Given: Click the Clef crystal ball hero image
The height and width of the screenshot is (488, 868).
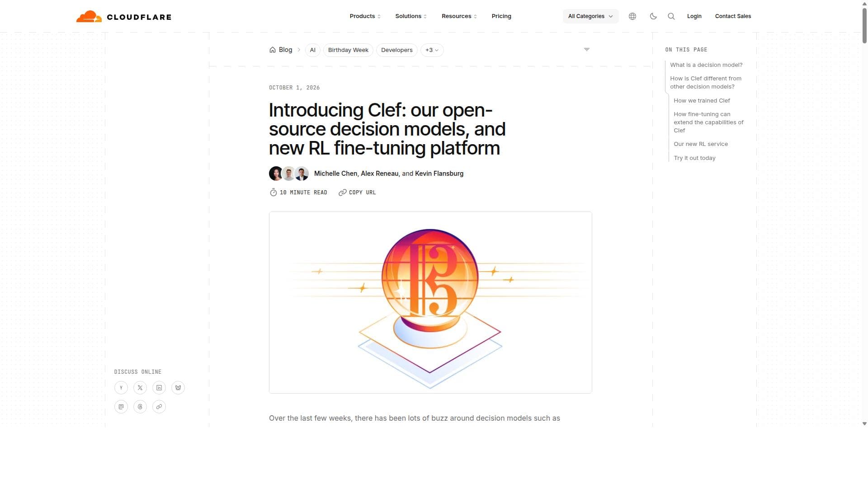Looking at the screenshot, I should tap(430, 302).
